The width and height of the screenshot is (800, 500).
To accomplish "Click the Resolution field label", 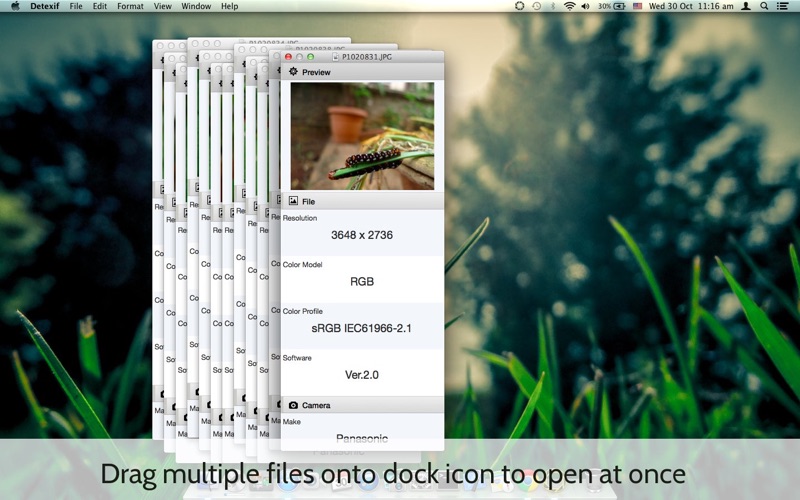I will click(299, 218).
